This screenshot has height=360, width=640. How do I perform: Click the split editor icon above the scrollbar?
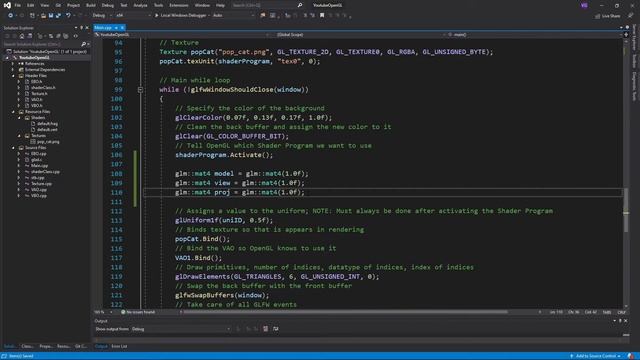(x=626, y=35)
